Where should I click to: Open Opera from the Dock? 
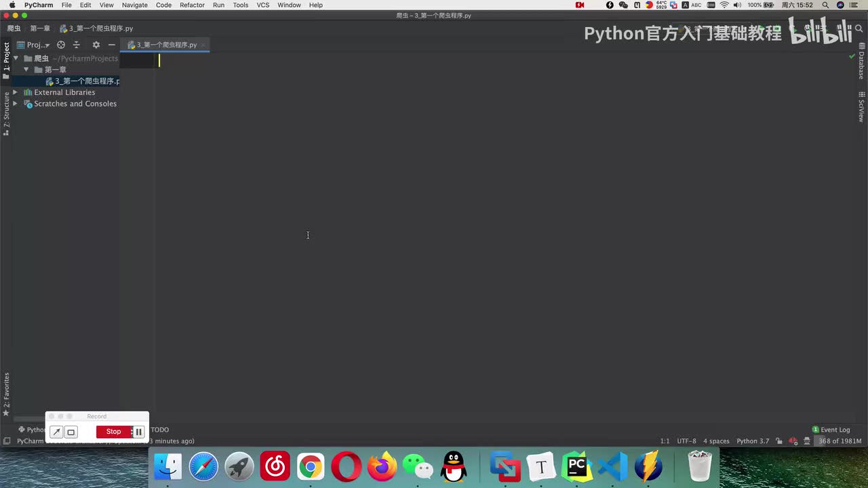(x=347, y=467)
